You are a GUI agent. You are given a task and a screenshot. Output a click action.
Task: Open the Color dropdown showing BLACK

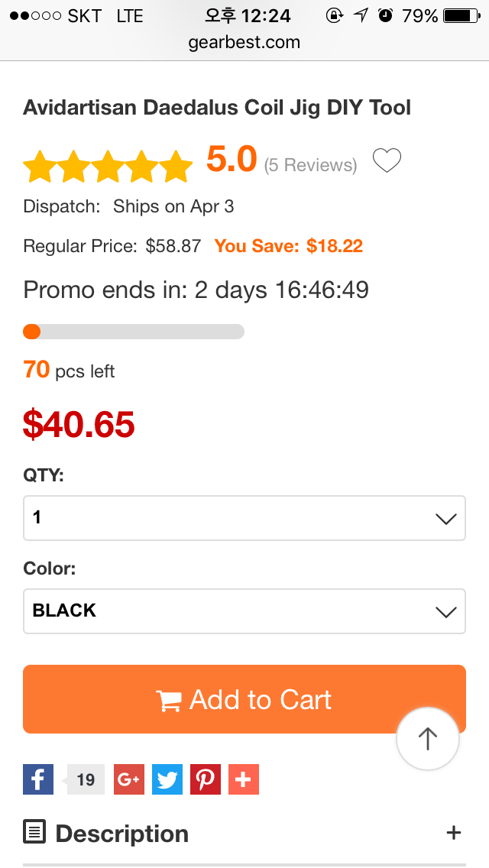click(244, 611)
